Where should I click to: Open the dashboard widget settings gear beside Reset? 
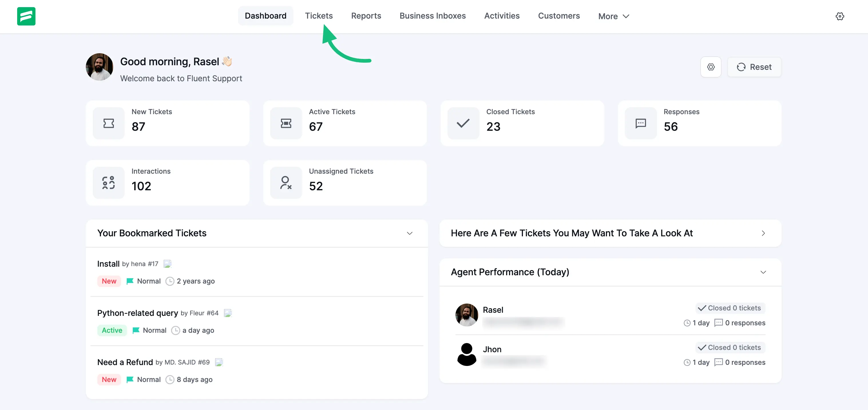[711, 67]
